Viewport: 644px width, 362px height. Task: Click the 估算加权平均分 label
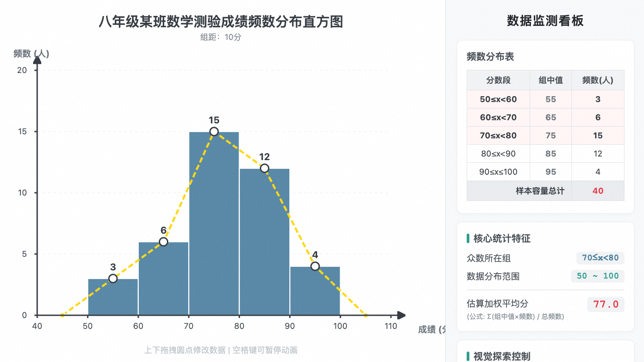point(498,303)
